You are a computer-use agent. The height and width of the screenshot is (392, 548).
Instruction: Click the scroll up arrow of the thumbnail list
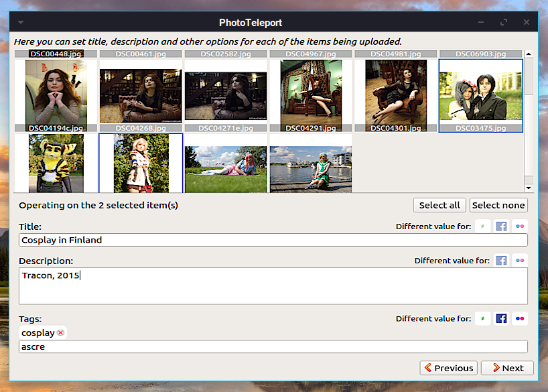pyautogui.click(x=529, y=54)
